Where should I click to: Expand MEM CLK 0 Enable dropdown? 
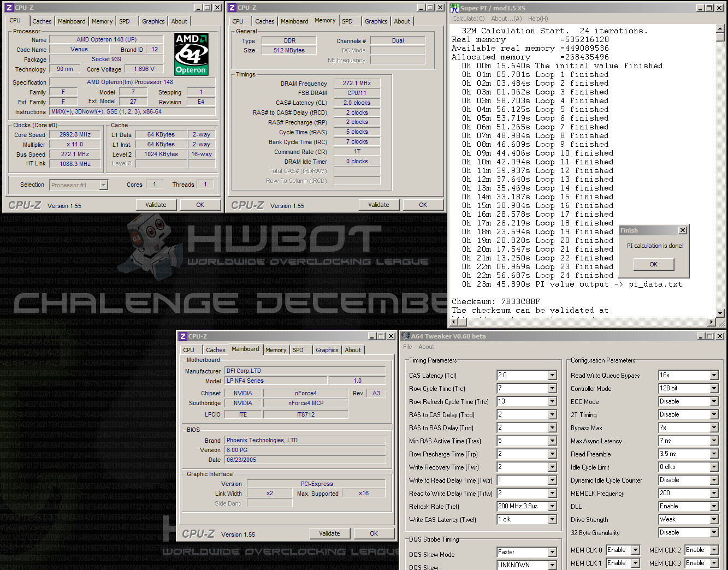[x=636, y=550]
